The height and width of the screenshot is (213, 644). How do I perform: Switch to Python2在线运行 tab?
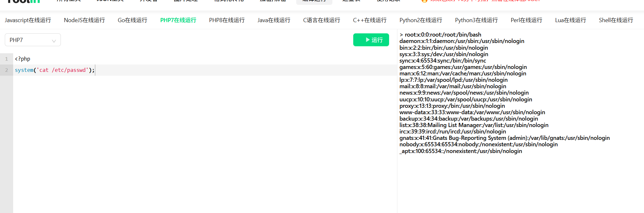coord(421,20)
